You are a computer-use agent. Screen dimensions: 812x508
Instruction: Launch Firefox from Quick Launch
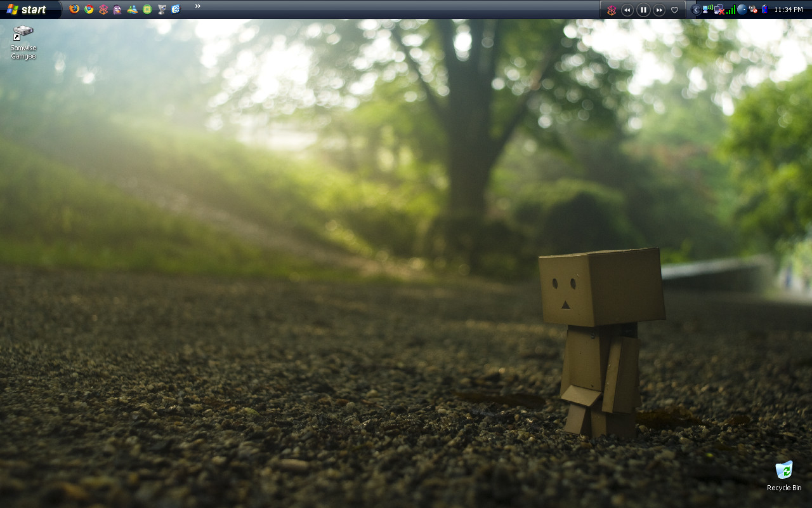point(74,9)
